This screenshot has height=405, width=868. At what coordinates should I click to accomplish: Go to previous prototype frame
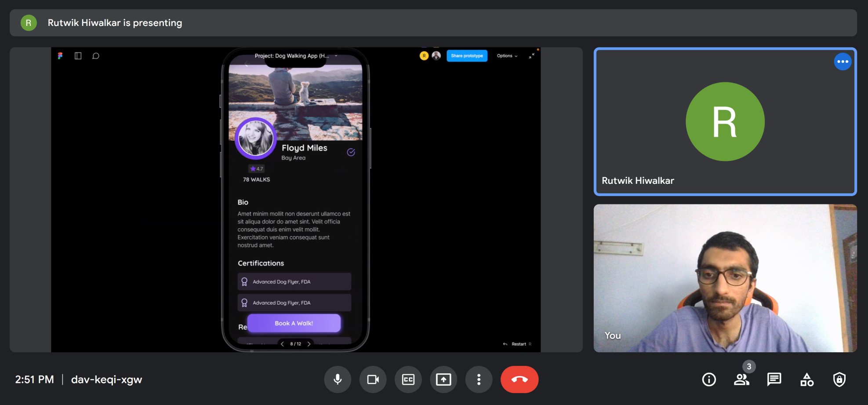tap(282, 344)
